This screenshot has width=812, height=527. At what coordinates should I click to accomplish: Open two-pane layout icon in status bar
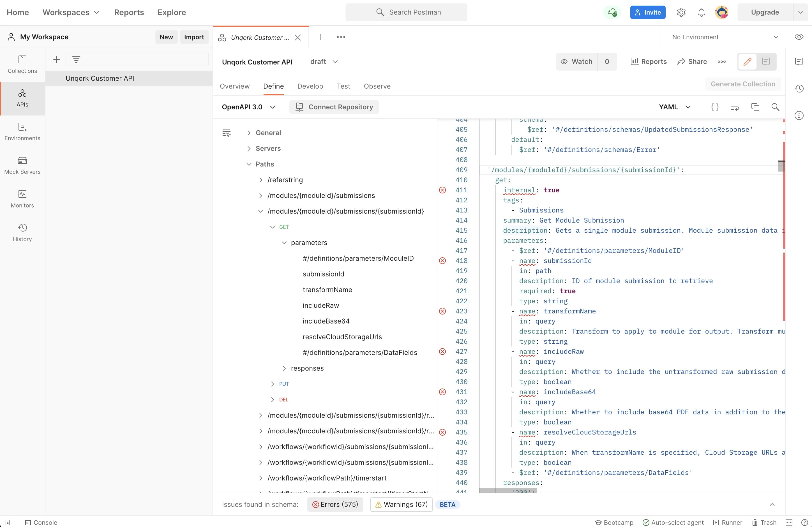pos(789,522)
